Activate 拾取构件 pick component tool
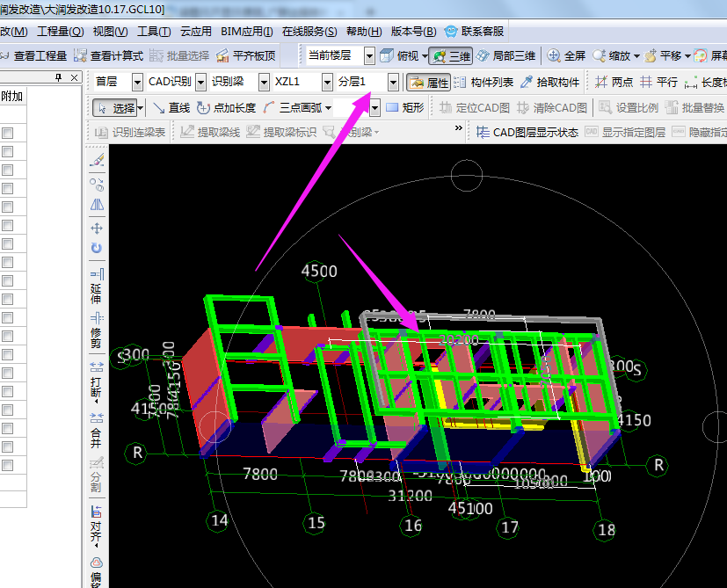 [550, 83]
